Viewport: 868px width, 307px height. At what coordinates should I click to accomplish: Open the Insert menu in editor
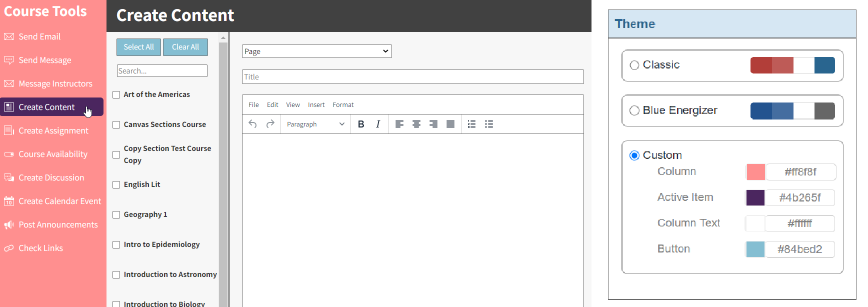pos(316,105)
